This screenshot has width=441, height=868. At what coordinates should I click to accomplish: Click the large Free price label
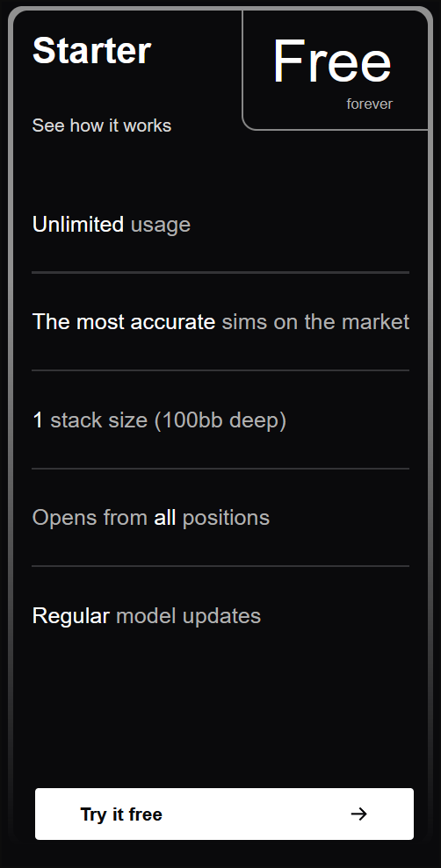pyautogui.click(x=332, y=62)
